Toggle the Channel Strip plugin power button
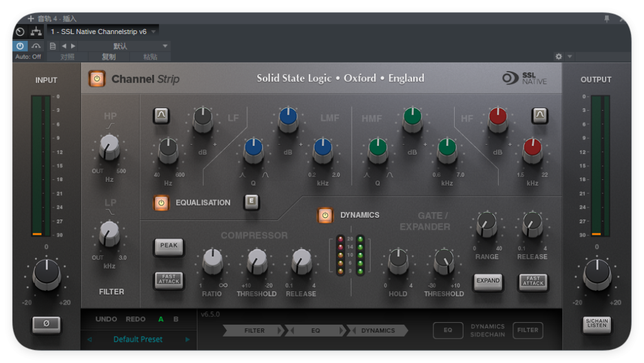This screenshot has height=363, width=644. 97,79
